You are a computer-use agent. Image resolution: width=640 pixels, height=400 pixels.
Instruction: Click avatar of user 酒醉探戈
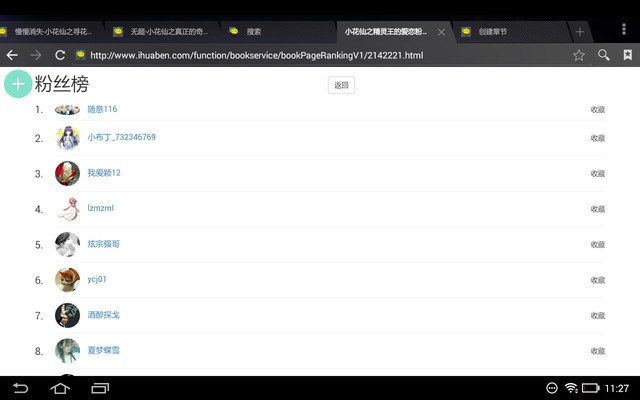click(x=67, y=315)
